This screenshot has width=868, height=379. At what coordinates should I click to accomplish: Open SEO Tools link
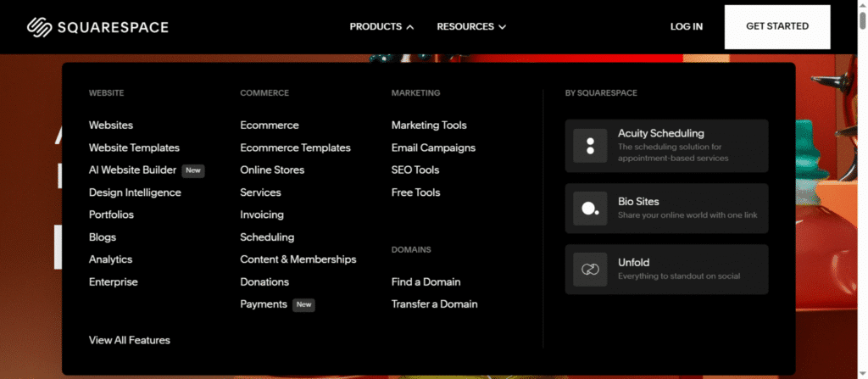click(415, 170)
